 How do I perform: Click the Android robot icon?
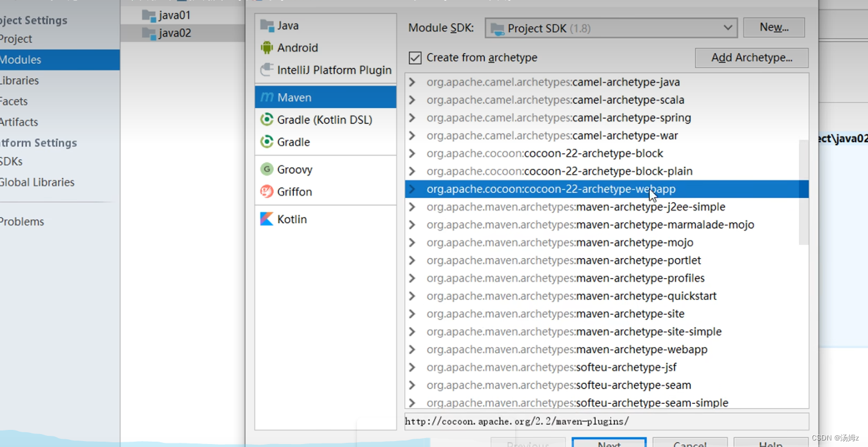click(x=267, y=48)
